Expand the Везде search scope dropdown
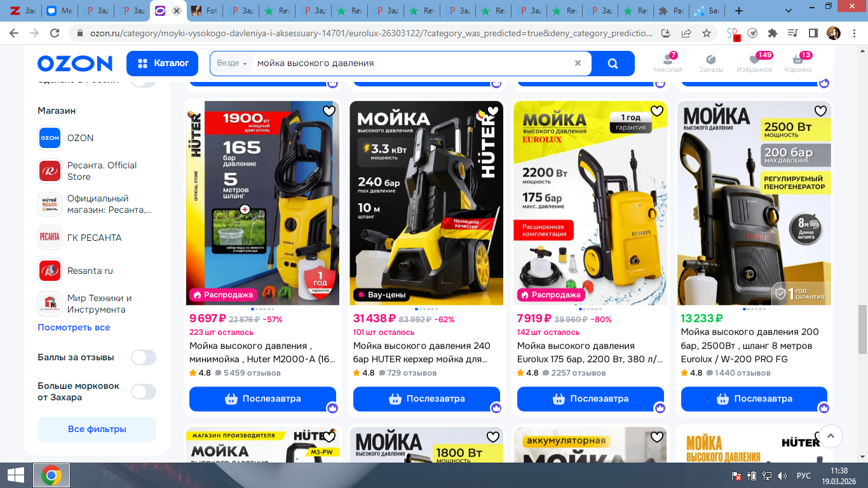868x488 pixels. coord(232,64)
